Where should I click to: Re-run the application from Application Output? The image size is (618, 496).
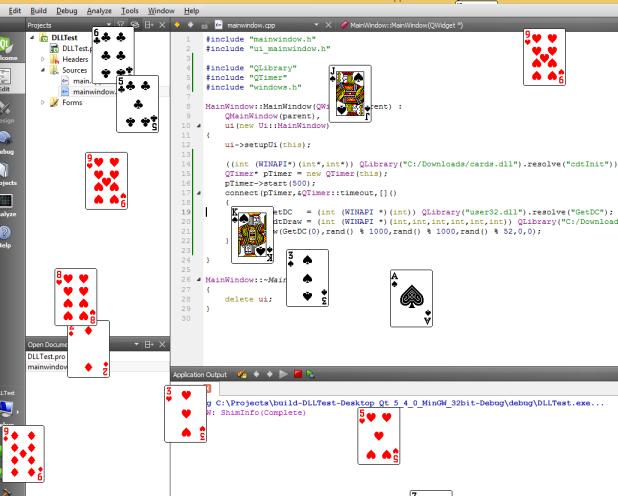283,374
